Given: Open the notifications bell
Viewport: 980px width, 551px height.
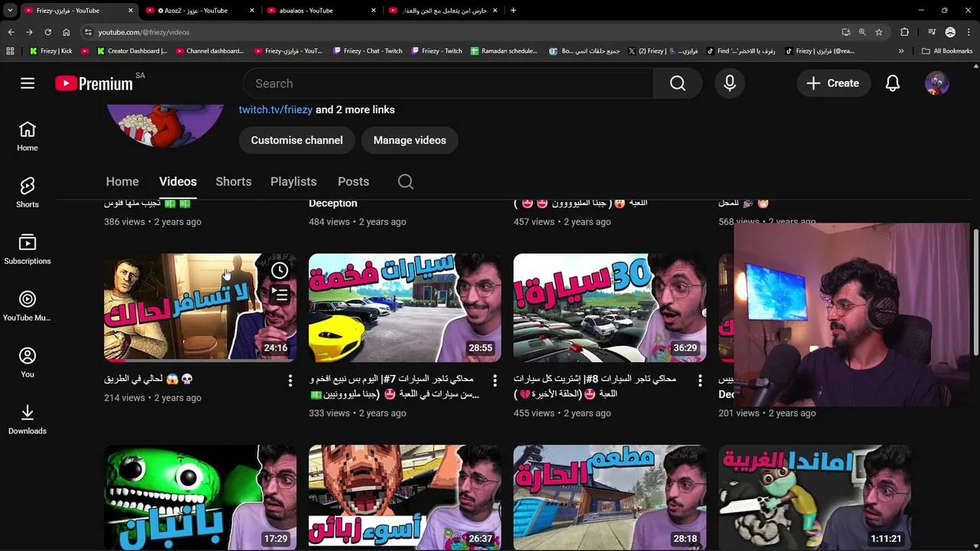Looking at the screenshot, I should [x=893, y=83].
